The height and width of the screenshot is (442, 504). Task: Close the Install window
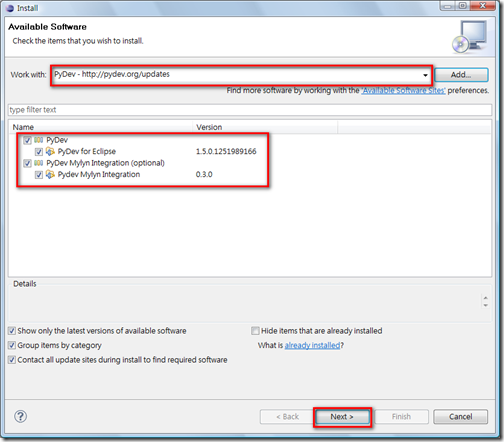click(482, 6)
